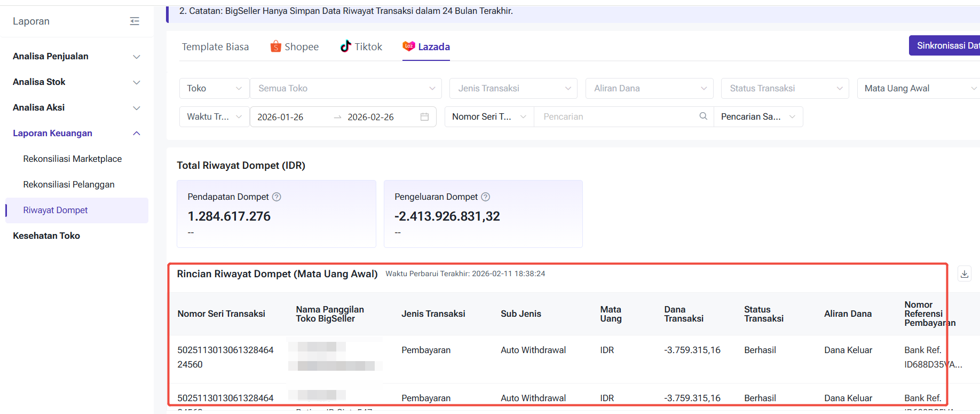Click the search magnifier icon
980x414 pixels.
tap(703, 116)
